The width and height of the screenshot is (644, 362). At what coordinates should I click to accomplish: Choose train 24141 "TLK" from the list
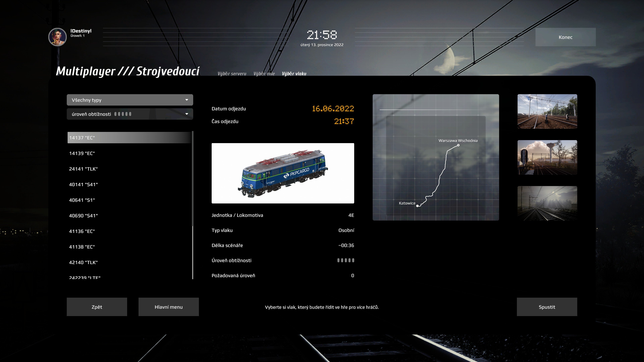coord(83,169)
